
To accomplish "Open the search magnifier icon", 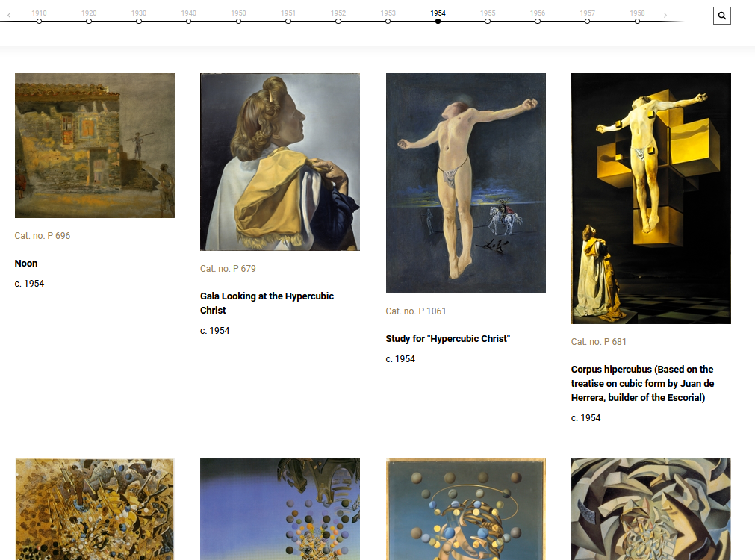I will click(x=722, y=16).
